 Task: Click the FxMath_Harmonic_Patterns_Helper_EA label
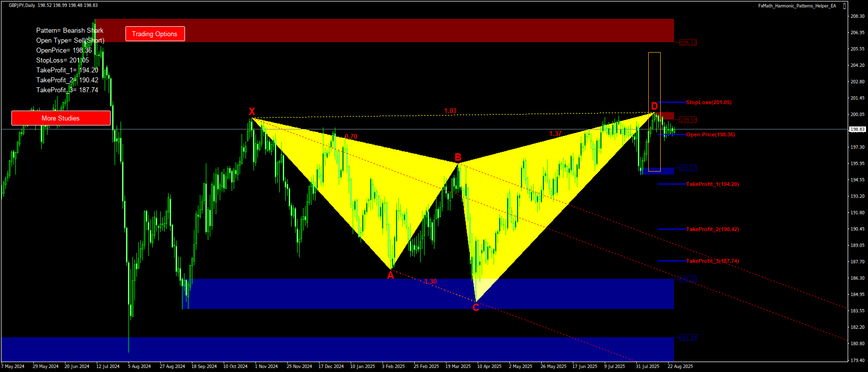[x=797, y=6]
